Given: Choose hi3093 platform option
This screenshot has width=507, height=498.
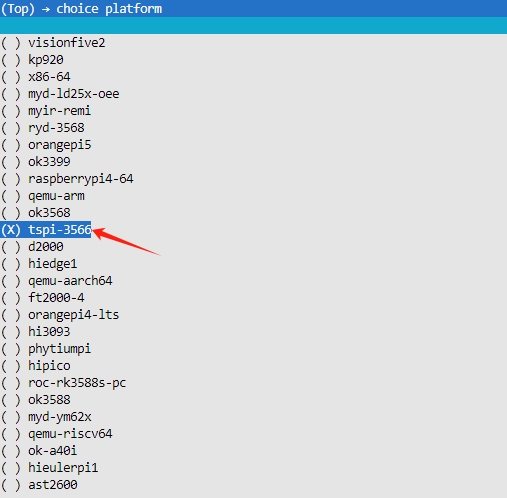Looking at the screenshot, I should [x=36, y=332].
